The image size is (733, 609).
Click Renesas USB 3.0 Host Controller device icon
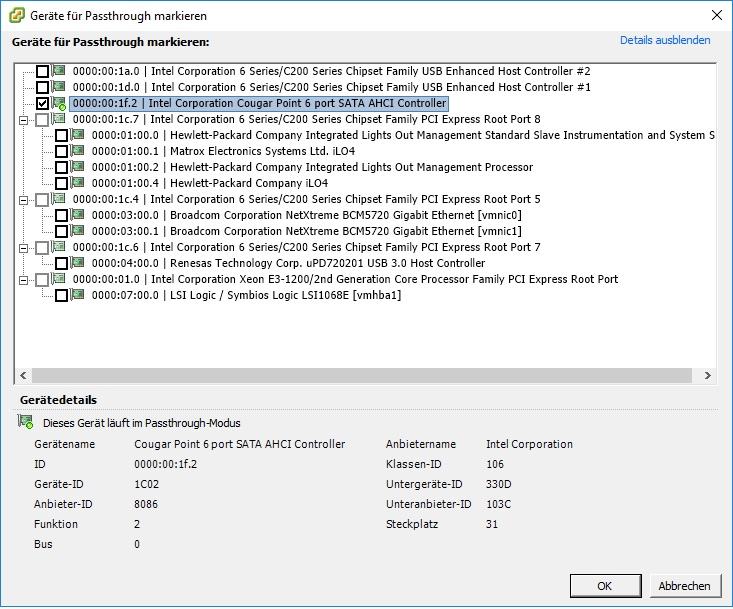click(78, 263)
